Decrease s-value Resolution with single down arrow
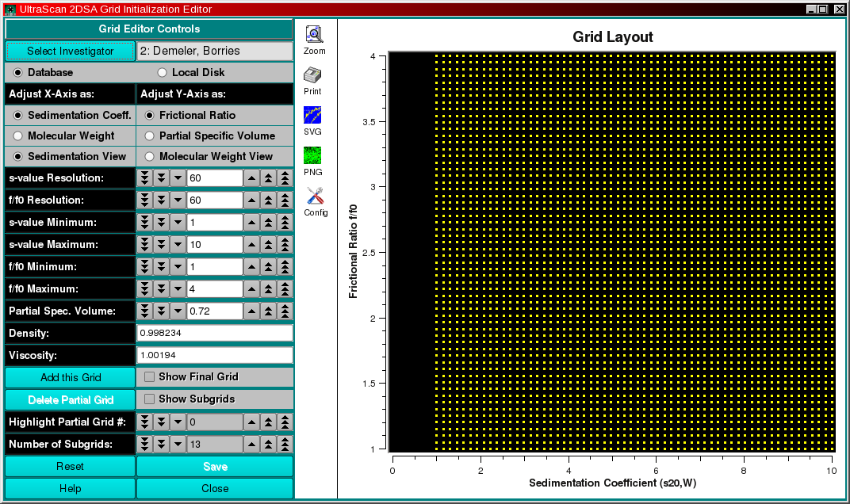Viewport: 850px width, 504px height. (x=178, y=178)
